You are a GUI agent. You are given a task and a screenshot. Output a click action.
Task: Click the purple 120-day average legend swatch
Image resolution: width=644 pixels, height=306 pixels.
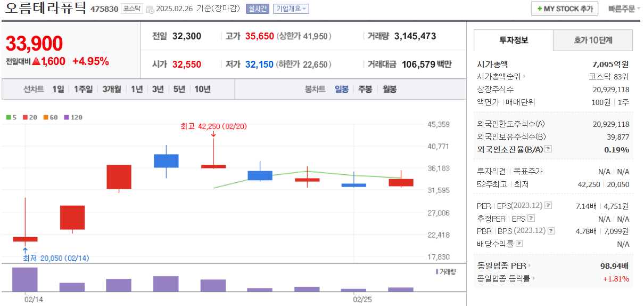pyautogui.click(x=66, y=117)
